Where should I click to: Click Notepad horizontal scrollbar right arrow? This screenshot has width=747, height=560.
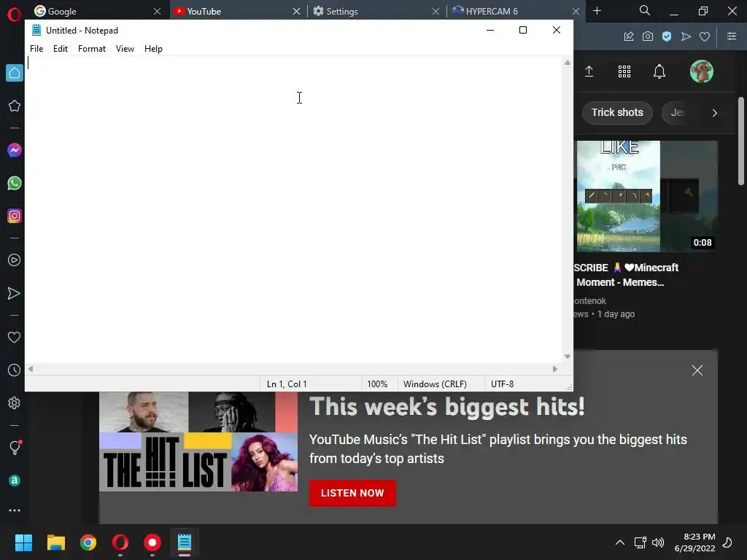(555, 369)
